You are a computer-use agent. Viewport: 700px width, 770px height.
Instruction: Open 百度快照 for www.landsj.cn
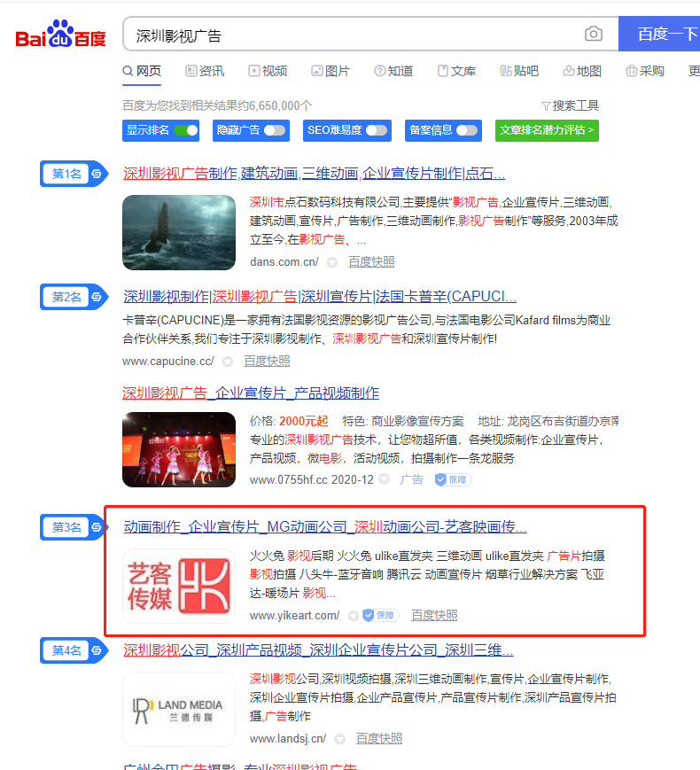(378, 739)
